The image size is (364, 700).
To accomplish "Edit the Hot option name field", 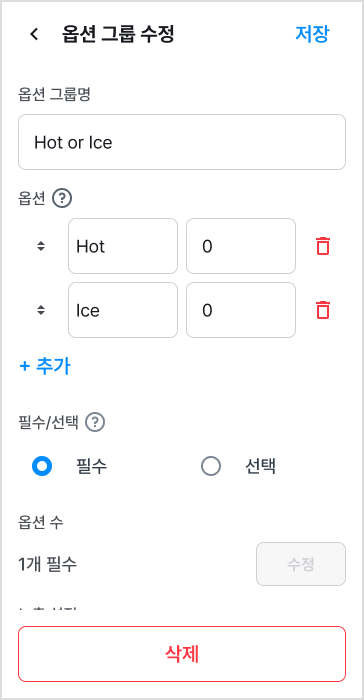I will point(123,246).
